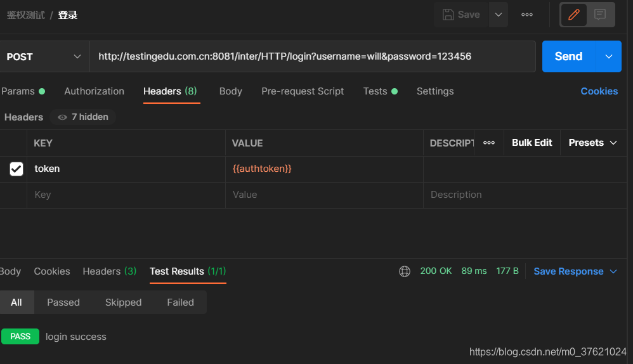Click the token key cell
Viewport: 633px width, 364px height.
[x=126, y=169]
